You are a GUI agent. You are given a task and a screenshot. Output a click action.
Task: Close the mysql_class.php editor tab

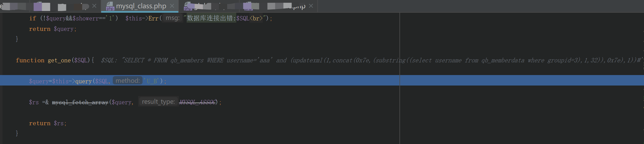[172, 6]
